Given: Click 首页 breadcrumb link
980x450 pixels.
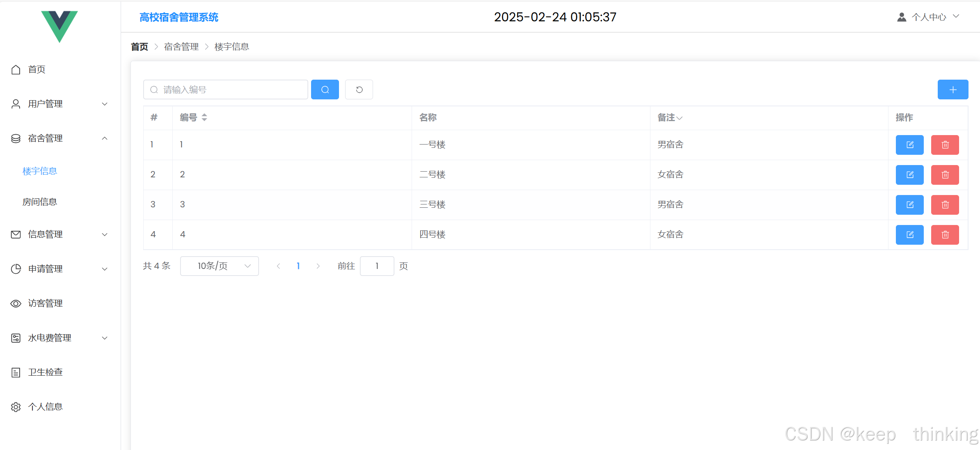Looking at the screenshot, I should click(x=140, y=47).
